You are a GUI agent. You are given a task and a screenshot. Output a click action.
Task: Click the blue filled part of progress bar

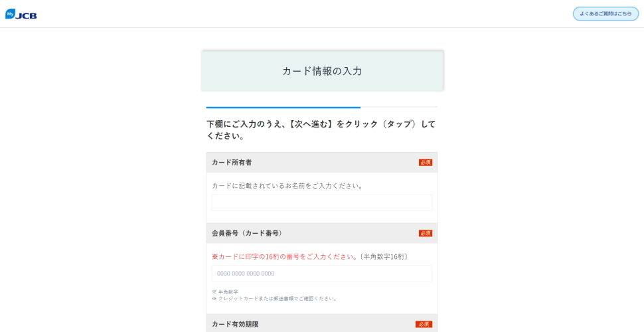click(x=283, y=107)
